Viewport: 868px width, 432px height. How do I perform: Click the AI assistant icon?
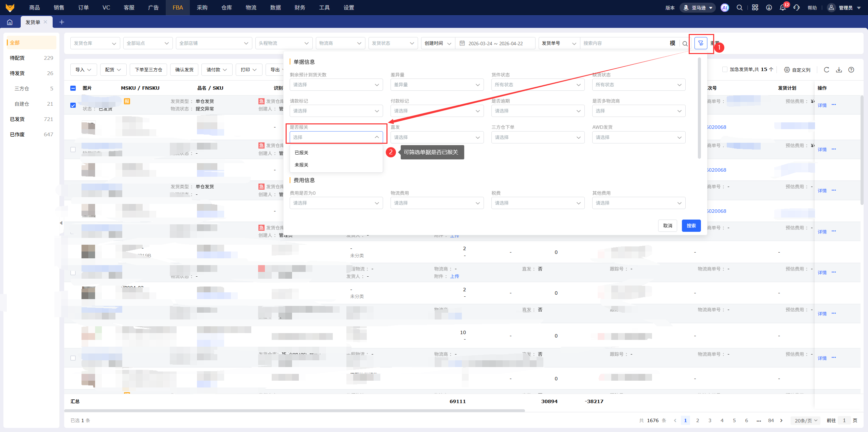tap(725, 7)
